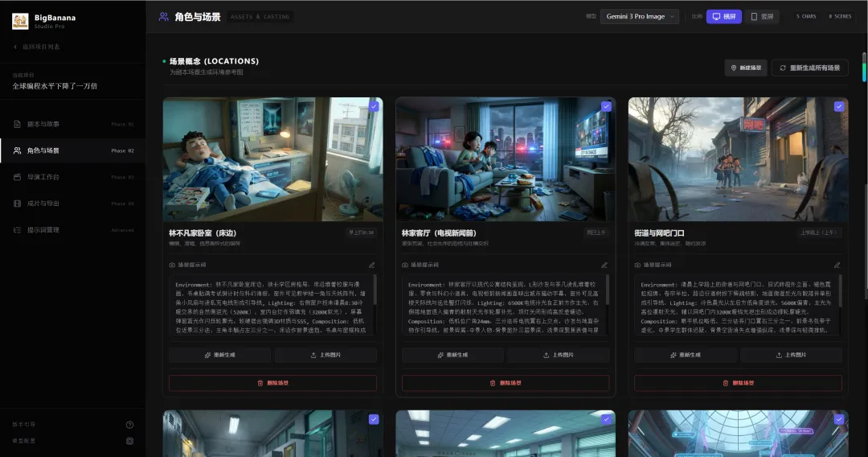
Task: Click prompt scrollbar in 街道与网吧门口 card
Action: pyautogui.click(x=841, y=290)
